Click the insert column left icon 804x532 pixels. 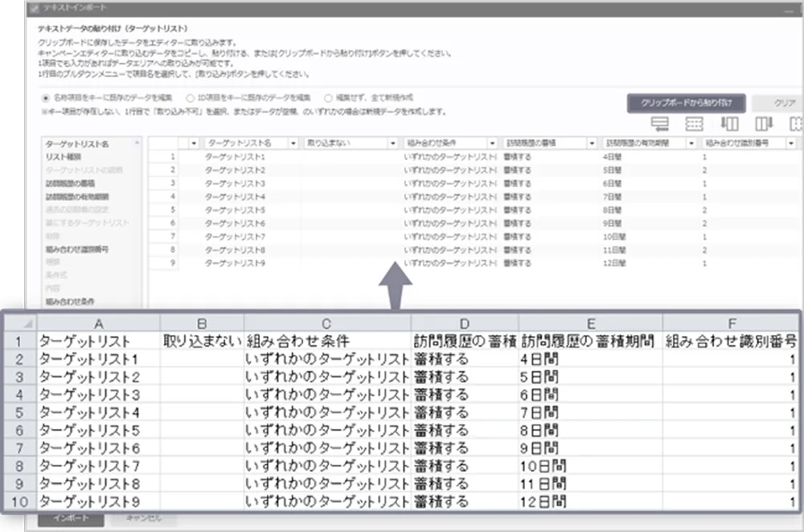tap(729, 124)
